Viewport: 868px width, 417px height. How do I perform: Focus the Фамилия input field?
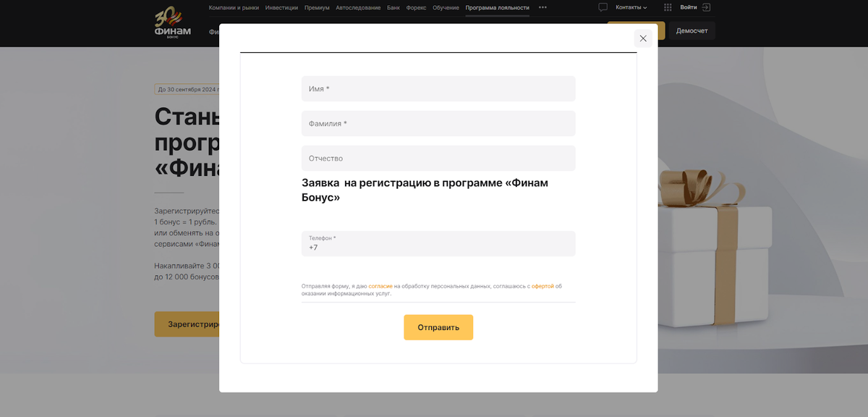(438, 123)
